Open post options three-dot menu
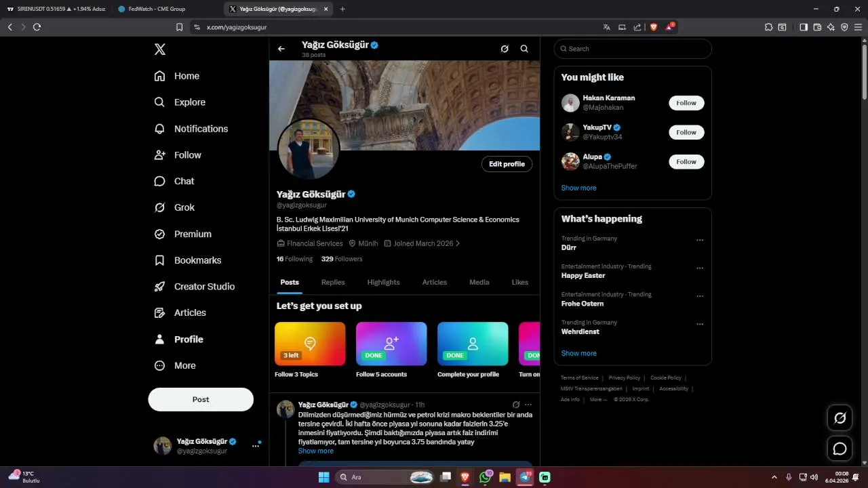Viewport: 868px width, 488px height. [x=528, y=405]
